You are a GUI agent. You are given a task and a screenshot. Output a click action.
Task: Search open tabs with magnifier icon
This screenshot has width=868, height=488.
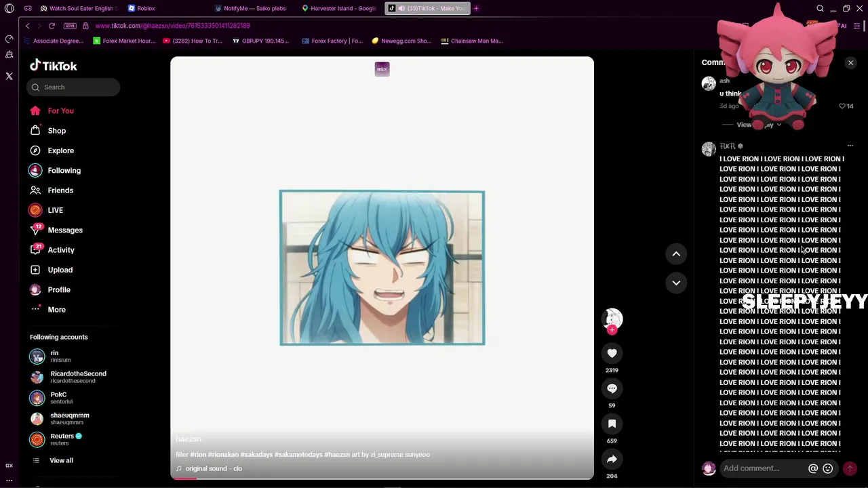tap(820, 8)
